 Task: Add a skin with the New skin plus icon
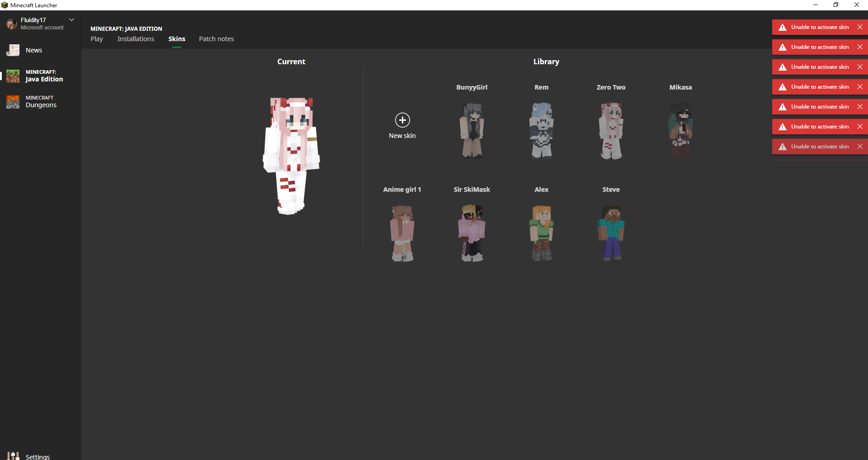point(402,120)
